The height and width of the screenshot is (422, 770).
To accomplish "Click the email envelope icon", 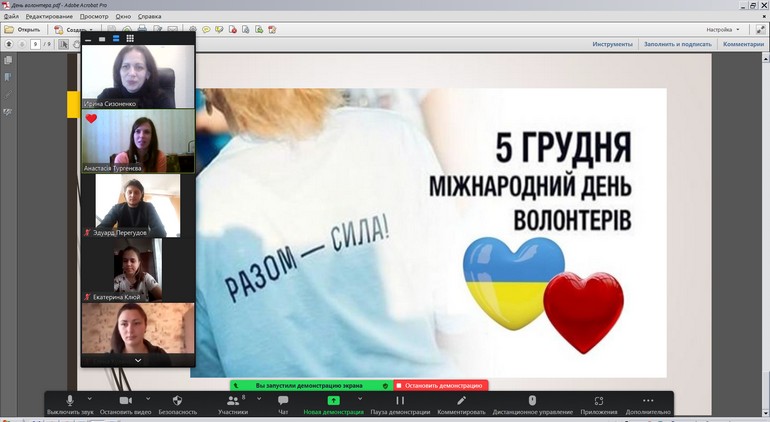I will (x=172, y=29).
